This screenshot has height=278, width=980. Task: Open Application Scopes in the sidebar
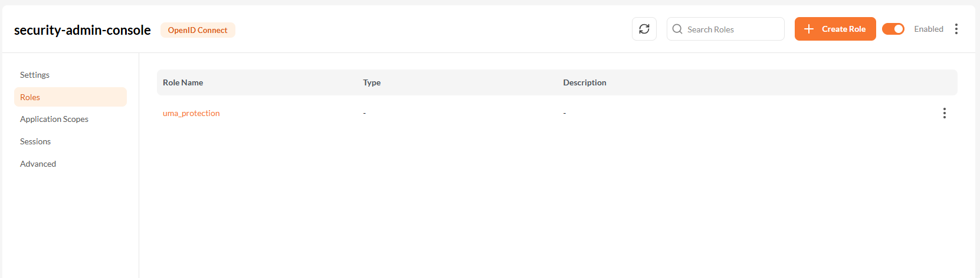[x=54, y=119]
